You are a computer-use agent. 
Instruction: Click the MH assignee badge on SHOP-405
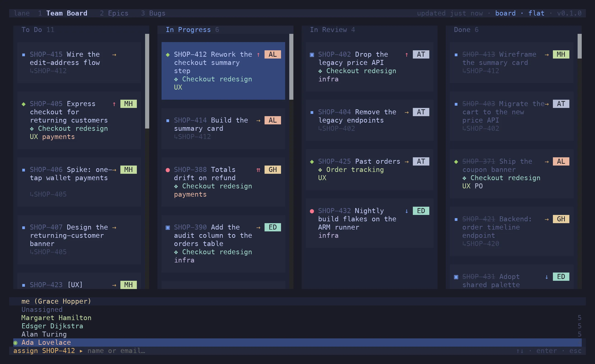coord(128,104)
